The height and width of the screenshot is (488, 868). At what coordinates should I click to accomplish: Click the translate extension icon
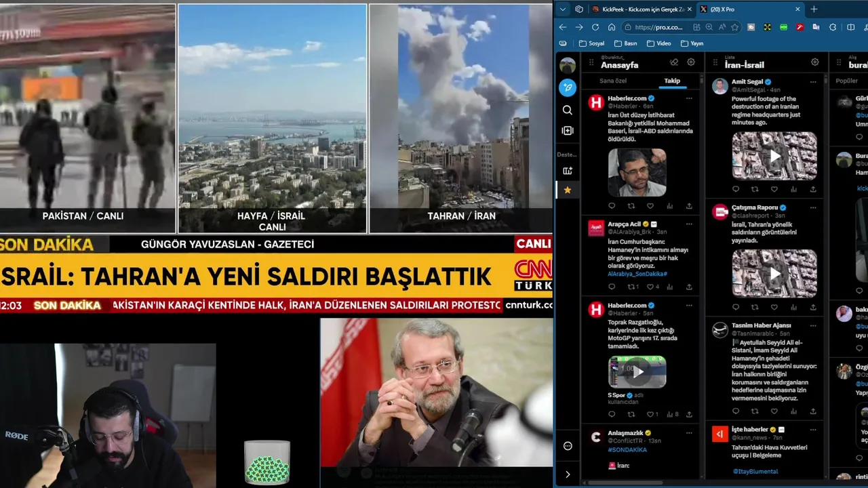pyautogui.click(x=816, y=27)
